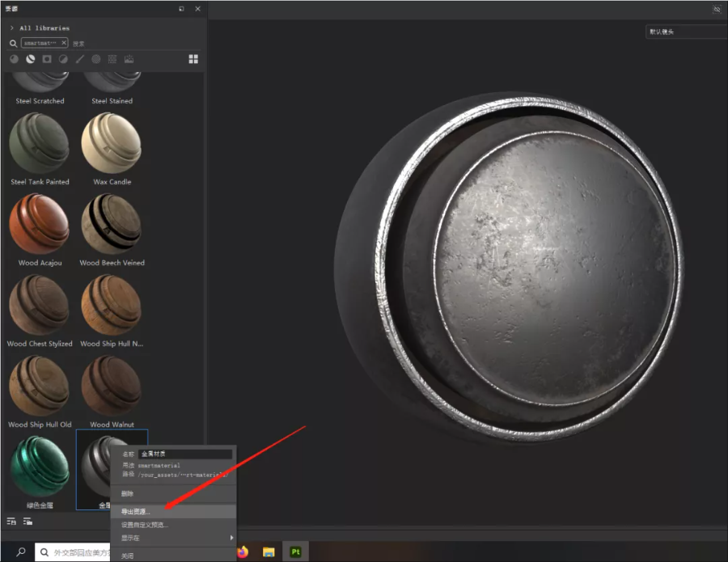Click the search magnifier in assets panel

point(14,43)
